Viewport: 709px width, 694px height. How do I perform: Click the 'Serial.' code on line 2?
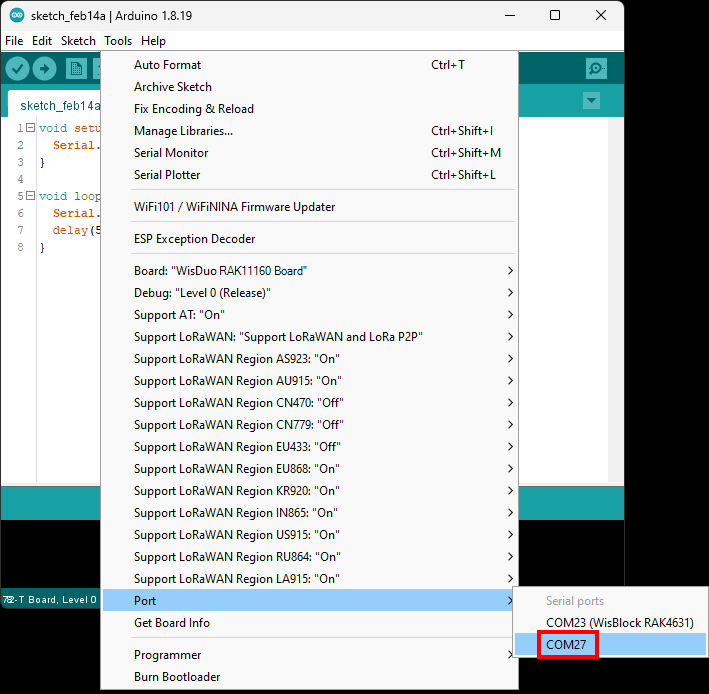[x=76, y=145]
